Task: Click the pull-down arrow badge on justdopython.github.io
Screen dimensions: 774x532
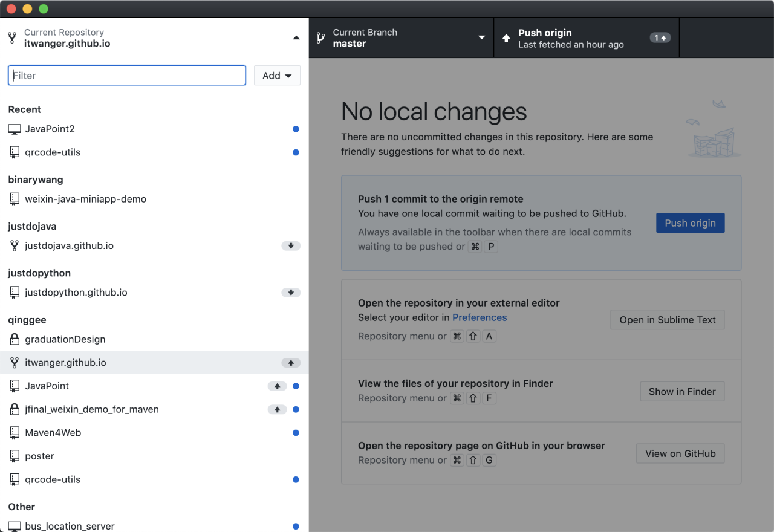Action: pos(291,293)
